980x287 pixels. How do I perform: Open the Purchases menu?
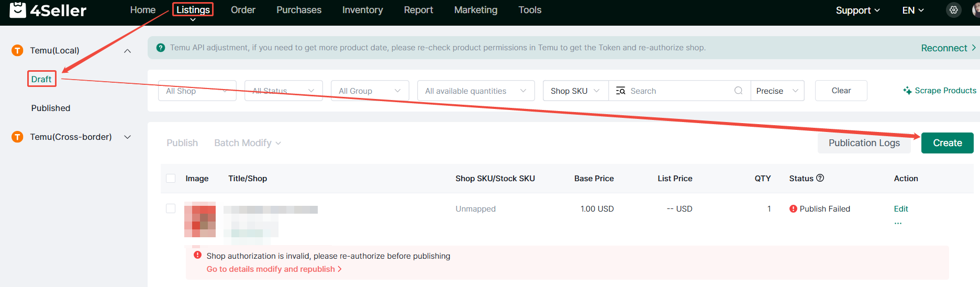(299, 10)
